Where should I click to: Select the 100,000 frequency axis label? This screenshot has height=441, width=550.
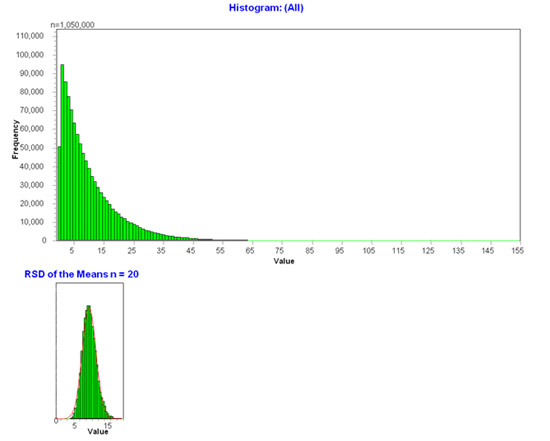(x=30, y=55)
